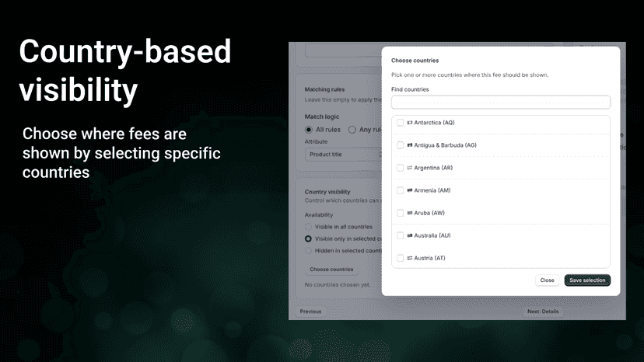Click the Choose countries dialog heading
The height and width of the screenshot is (362, 644).
tap(415, 61)
